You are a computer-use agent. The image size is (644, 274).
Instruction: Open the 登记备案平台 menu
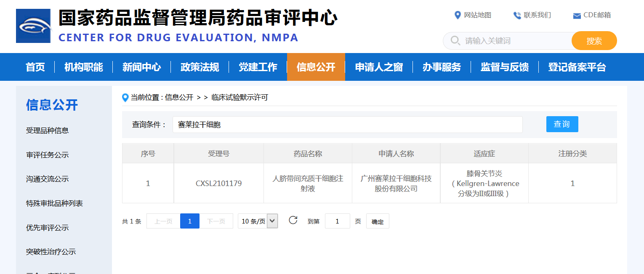[577, 67]
